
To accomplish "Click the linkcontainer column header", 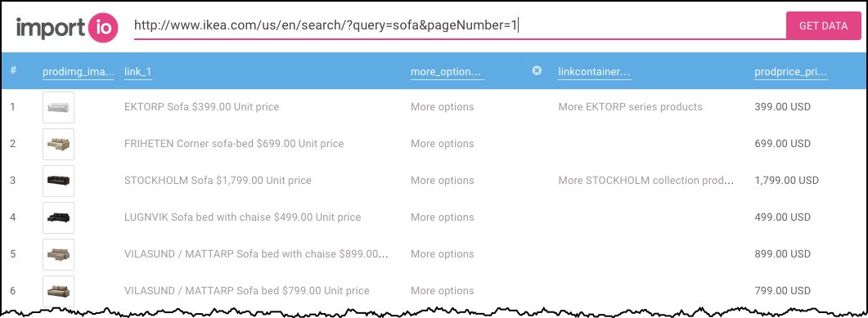I will coord(595,73).
